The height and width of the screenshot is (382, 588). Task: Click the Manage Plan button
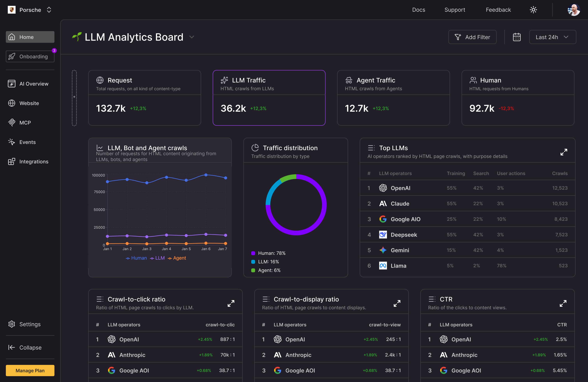click(x=30, y=370)
